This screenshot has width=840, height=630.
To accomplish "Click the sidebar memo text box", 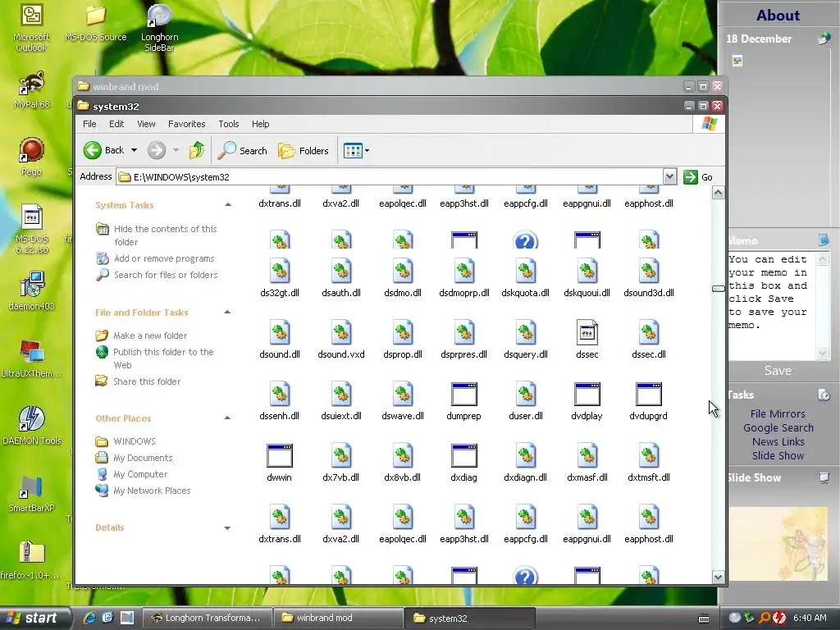I will (x=771, y=305).
